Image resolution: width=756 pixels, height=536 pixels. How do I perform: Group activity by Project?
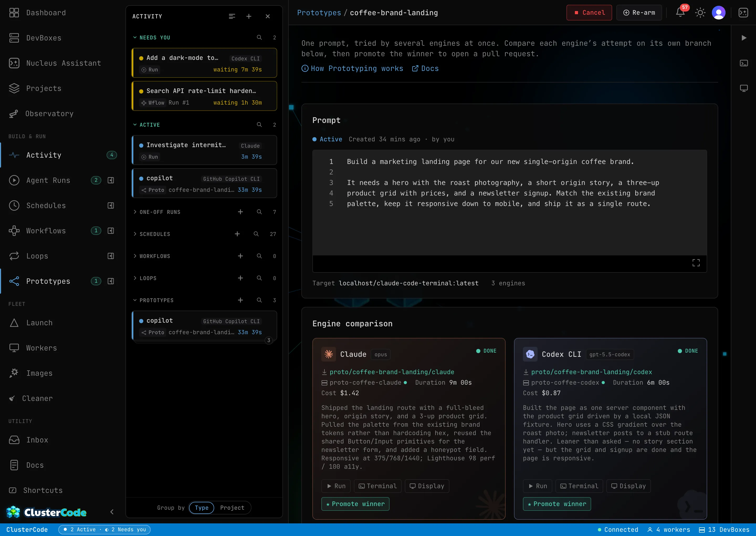pos(232,508)
